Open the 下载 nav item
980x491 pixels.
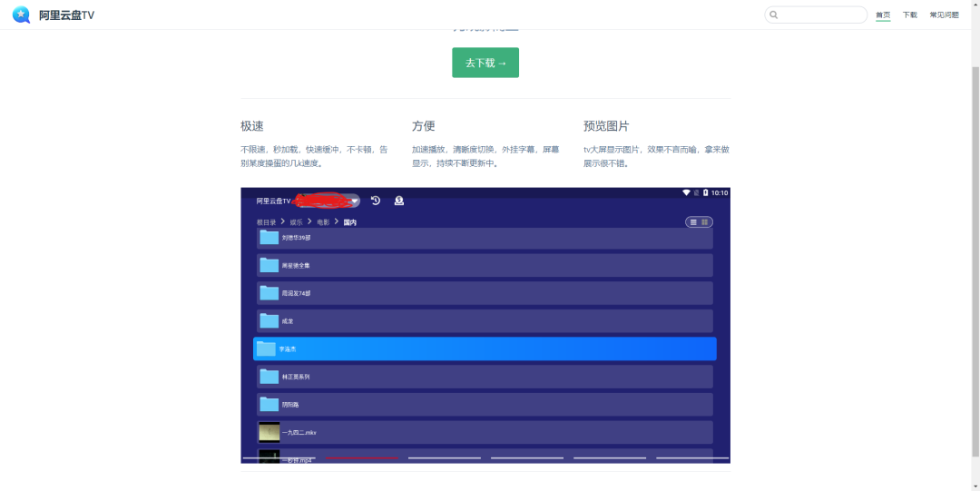click(910, 15)
